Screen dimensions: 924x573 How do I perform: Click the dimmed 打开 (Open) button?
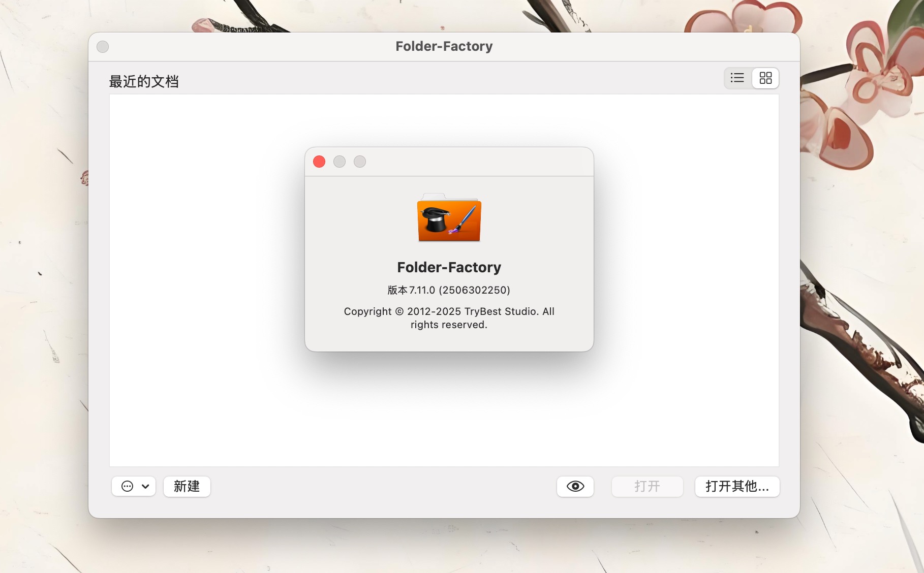[648, 486]
